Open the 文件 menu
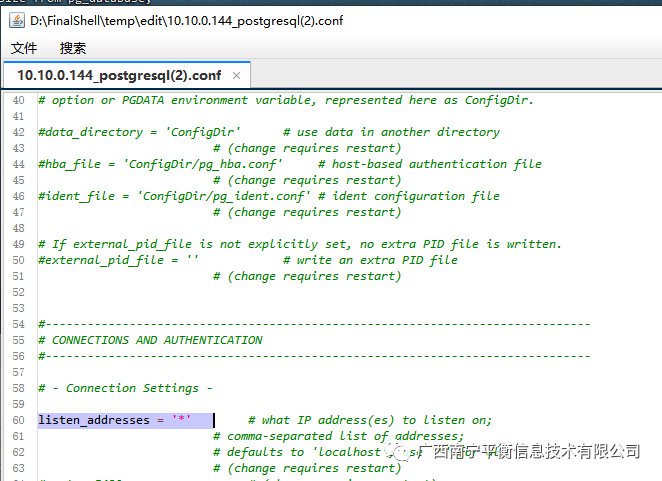This screenshot has height=481, width=662. click(24, 48)
